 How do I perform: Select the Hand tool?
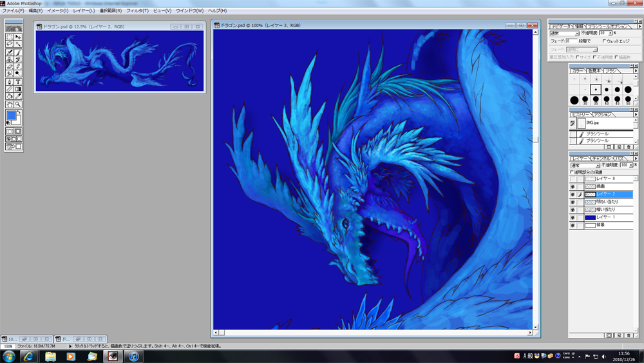[10, 104]
